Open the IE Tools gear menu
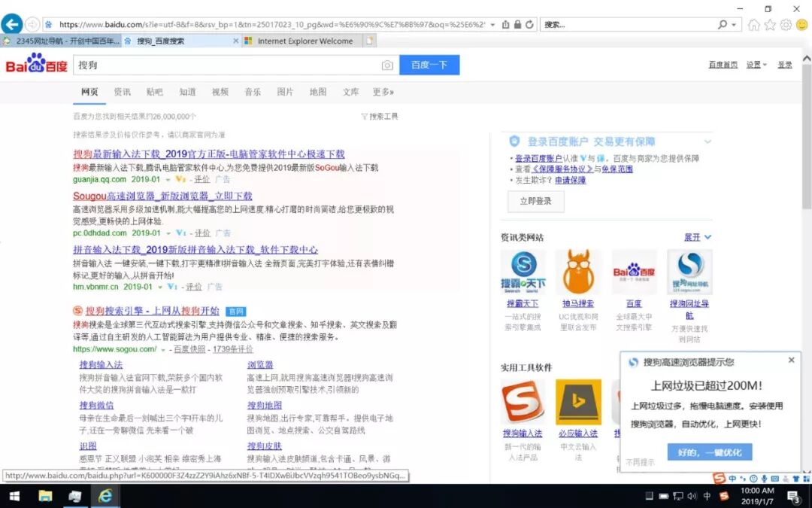Image resolution: width=812 pixels, height=508 pixels. click(x=786, y=24)
